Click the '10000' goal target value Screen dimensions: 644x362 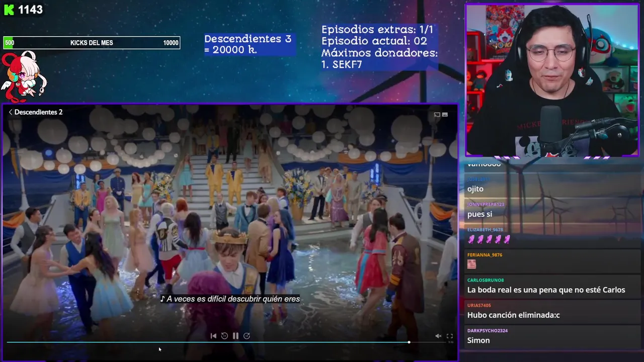pos(171,43)
